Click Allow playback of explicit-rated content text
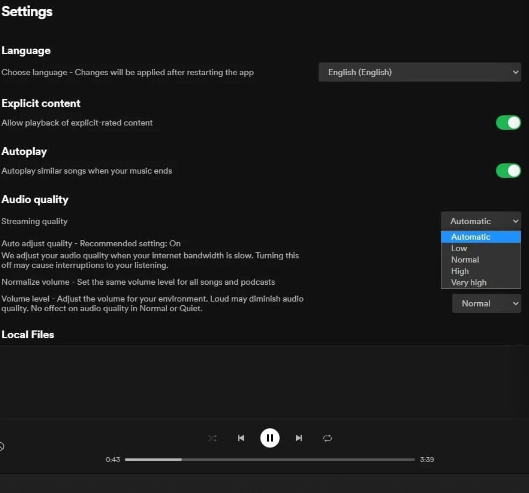 [x=77, y=123]
